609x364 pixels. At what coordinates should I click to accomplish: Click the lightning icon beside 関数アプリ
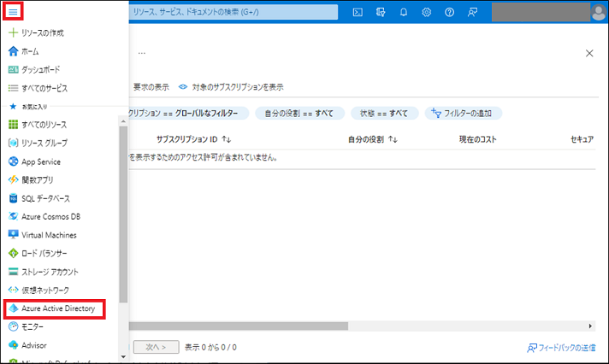click(13, 179)
